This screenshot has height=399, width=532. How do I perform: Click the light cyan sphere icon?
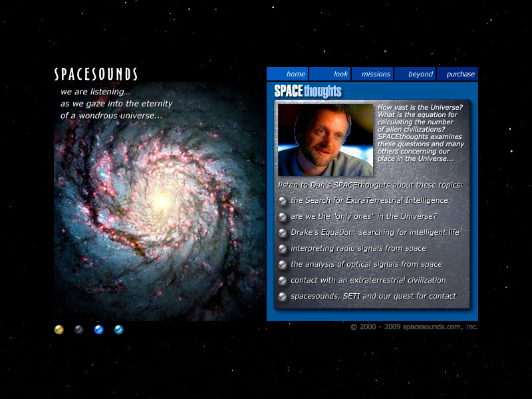click(x=119, y=329)
